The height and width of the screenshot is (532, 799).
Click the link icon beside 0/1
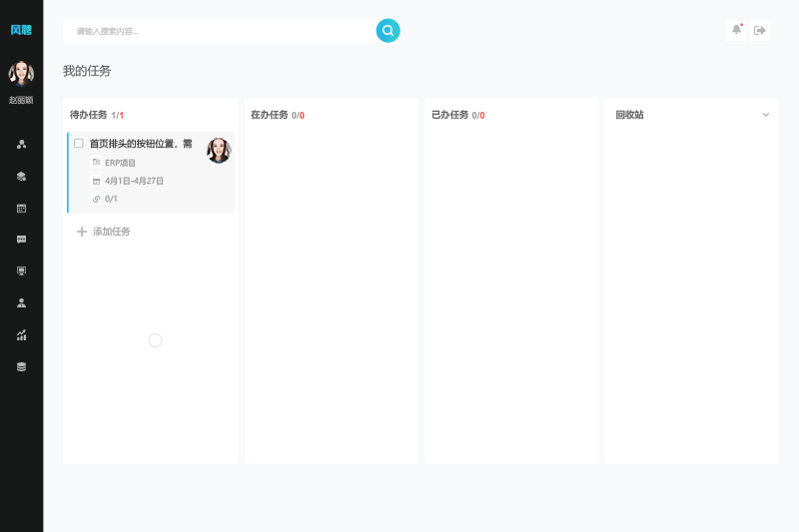96,199
